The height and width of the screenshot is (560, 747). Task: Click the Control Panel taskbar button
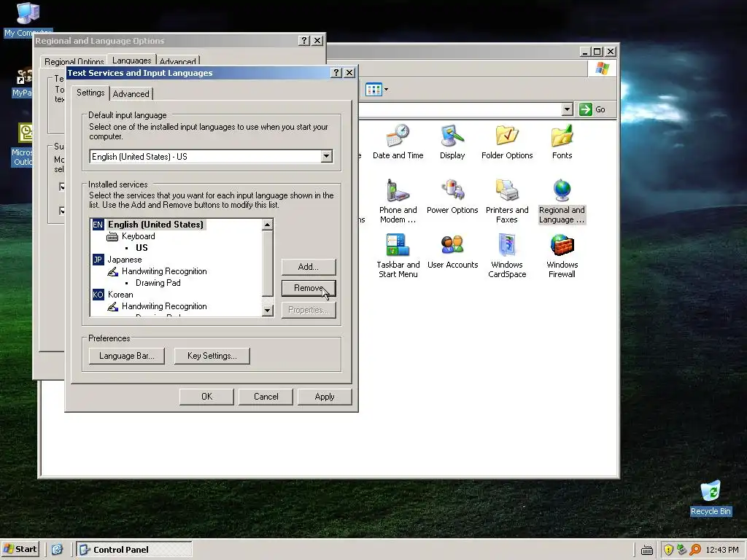(x=134, y=550)
